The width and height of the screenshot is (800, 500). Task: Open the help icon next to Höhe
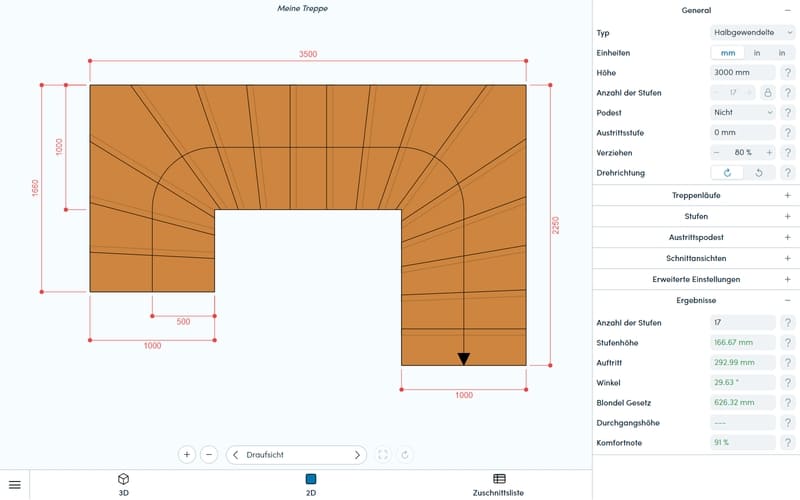pos(788,72)
